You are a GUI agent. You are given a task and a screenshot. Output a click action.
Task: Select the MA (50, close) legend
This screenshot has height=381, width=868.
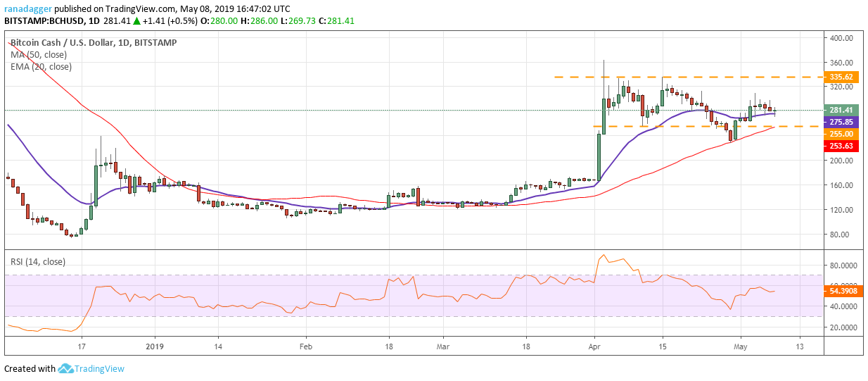[x=39, y=54]
